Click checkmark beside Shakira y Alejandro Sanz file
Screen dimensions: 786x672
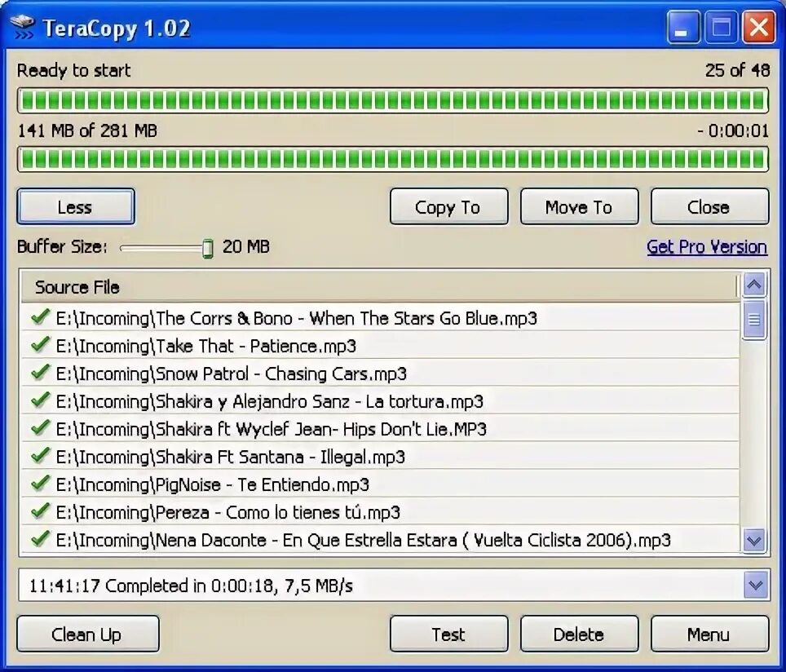[40, 400]
